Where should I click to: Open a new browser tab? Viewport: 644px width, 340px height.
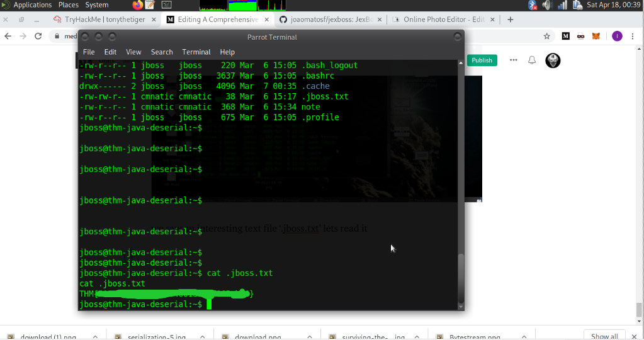(511, 20)
